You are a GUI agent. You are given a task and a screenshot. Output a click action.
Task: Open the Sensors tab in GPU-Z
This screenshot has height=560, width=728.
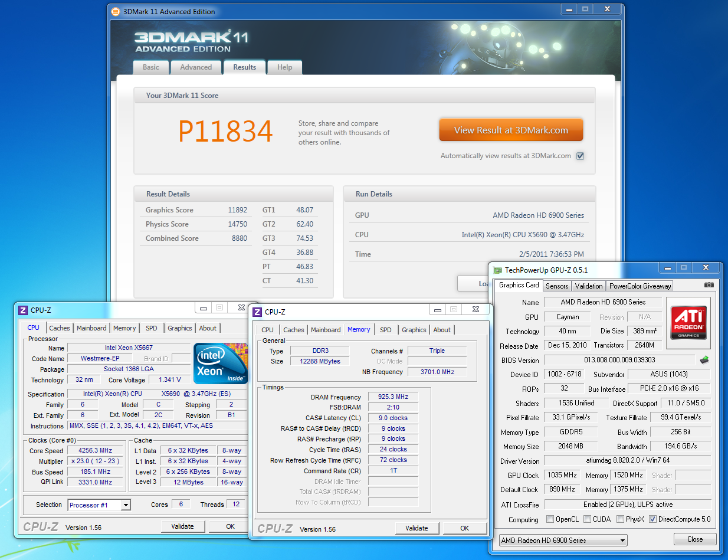(557, 286)
